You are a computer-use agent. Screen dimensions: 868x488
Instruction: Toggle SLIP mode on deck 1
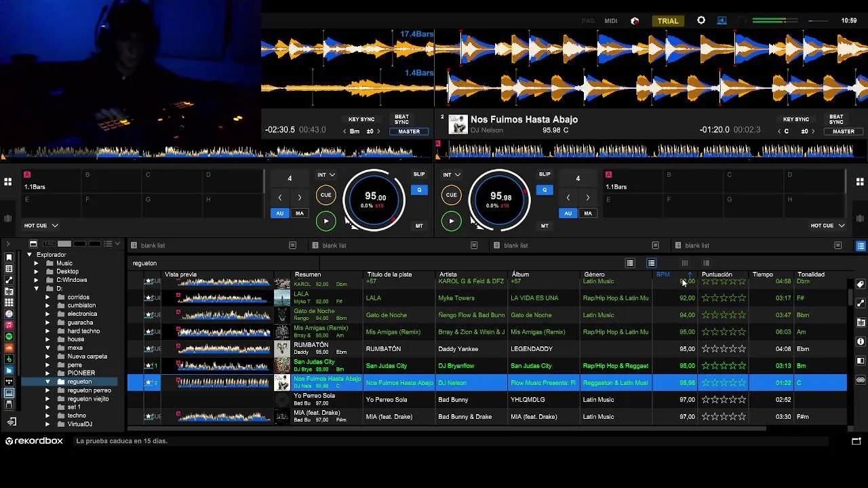pyautogui.click(x=419, y=174)
